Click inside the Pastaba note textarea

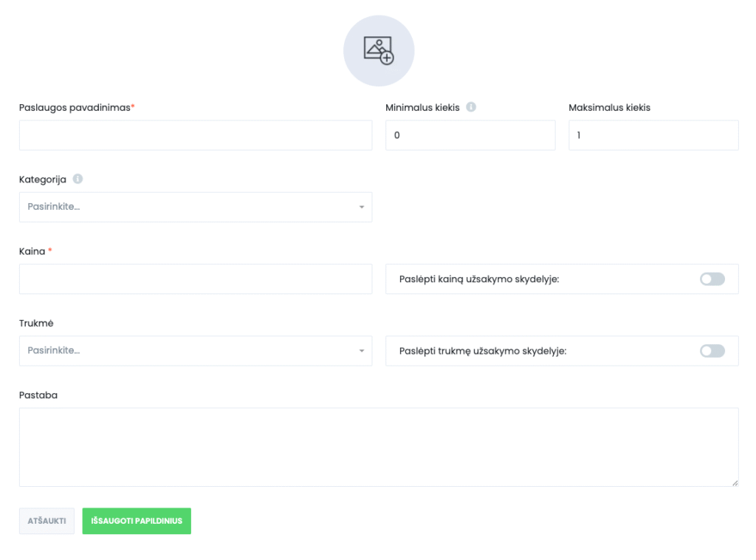pos(378,447)
